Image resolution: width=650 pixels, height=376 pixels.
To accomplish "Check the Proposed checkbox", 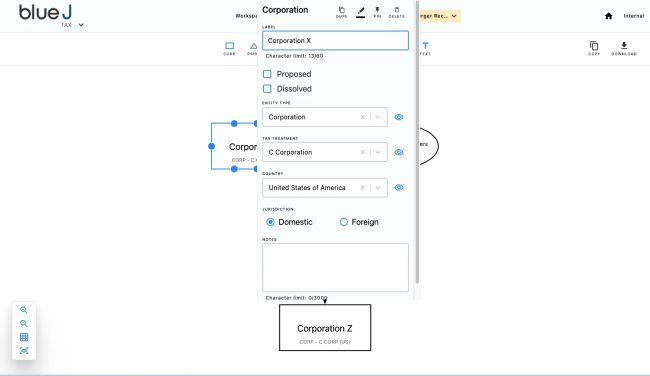I will pos(267,74).
